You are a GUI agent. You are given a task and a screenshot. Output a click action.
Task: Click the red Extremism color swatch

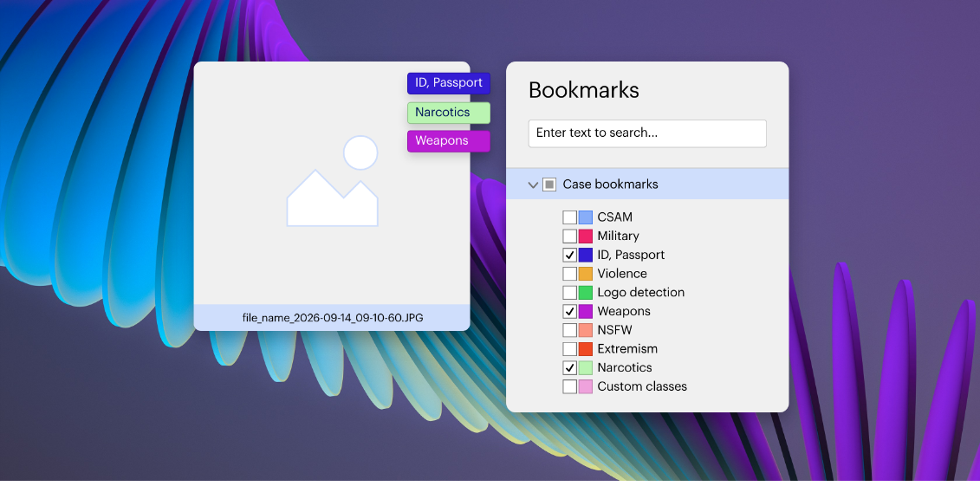point(586,349)
